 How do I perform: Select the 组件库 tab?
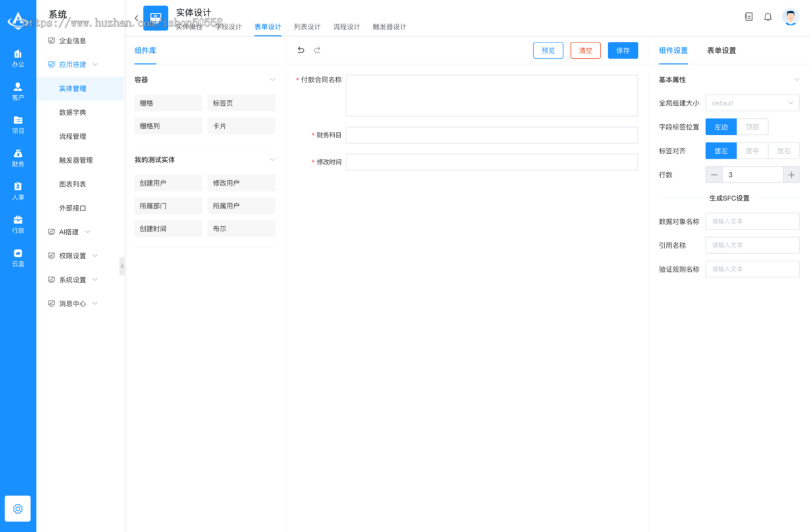[x=145, y=51]
